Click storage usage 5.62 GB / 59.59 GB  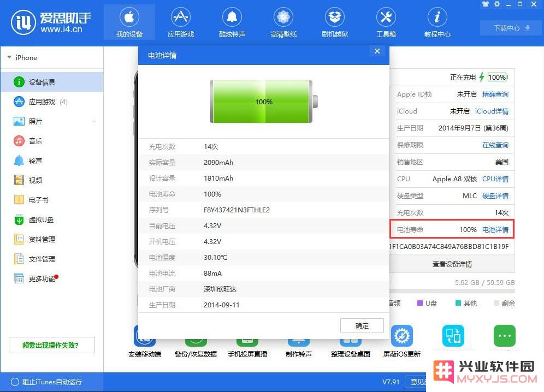click(484, 283)
